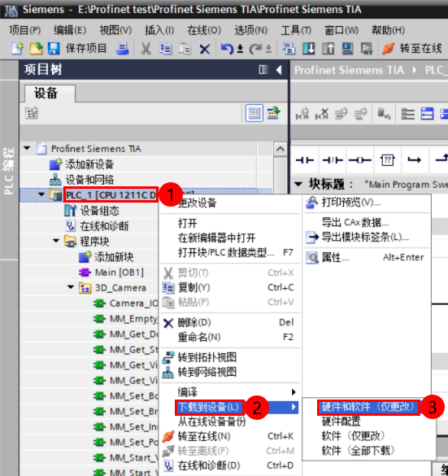Click the cut scissors toolbar icon
Image resolution: width=448 pixels, height=476 pixels.
point(146,48)
